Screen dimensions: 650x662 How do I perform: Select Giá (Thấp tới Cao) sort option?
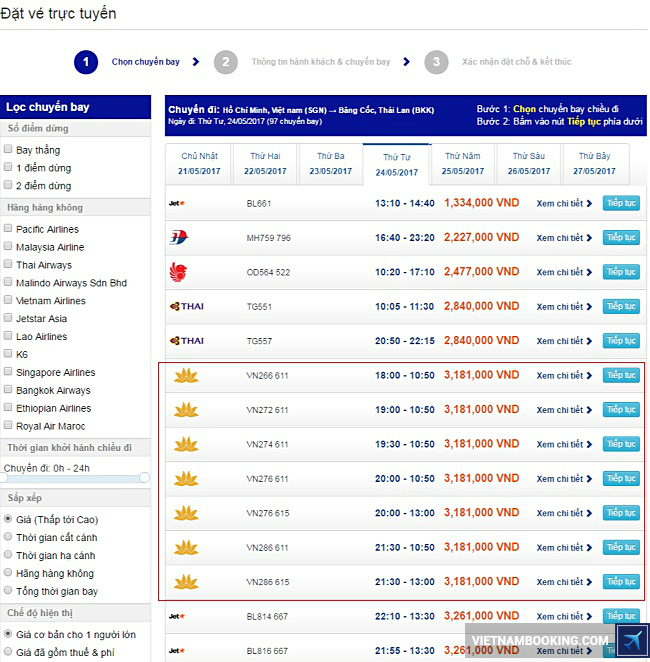[x=8, y=518]
